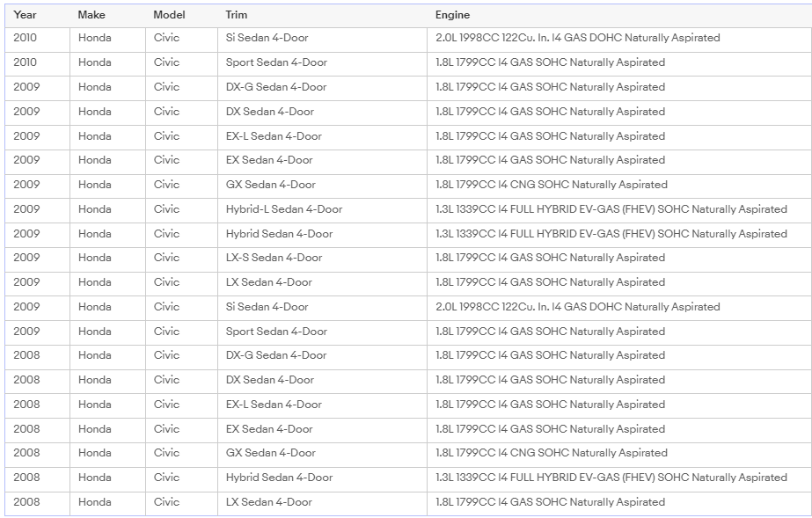Select the 2008 LX Sedan 4-Door trim cell
This screenshot has width=812, height=518.
pos(268,502)
